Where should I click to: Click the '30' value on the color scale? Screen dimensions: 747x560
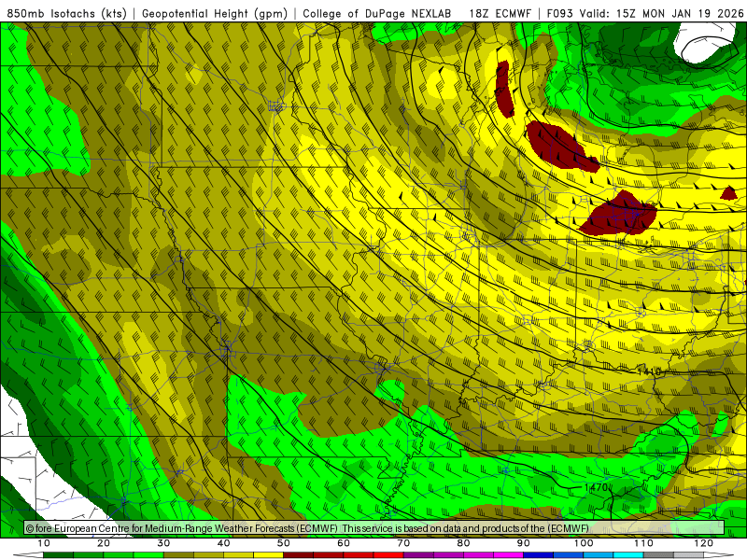(163, 543)
